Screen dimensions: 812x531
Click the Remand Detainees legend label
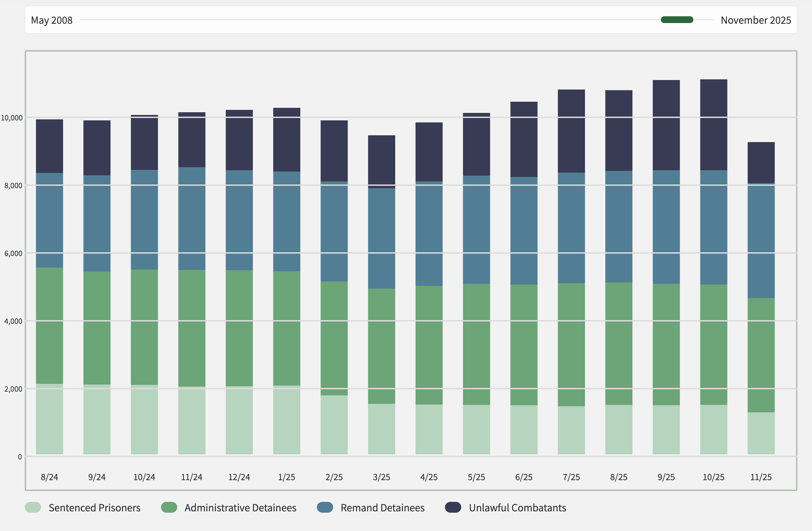(383, 508)
